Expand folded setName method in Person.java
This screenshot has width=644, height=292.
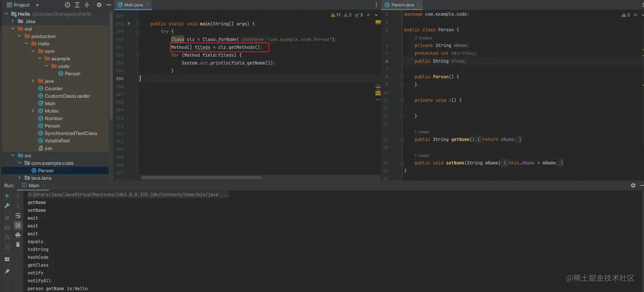coord(402,163)
